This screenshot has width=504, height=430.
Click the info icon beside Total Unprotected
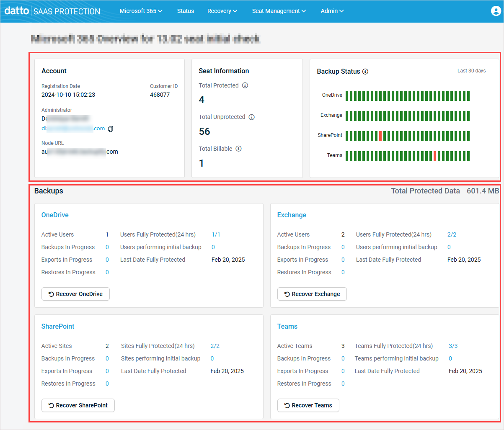tap(251, 117)
